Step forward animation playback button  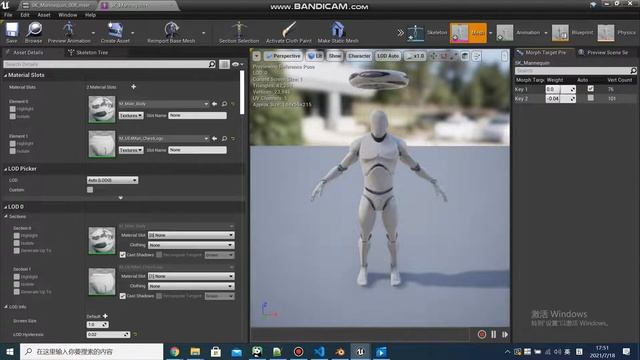pyautogui.click(x=505, y=334)
